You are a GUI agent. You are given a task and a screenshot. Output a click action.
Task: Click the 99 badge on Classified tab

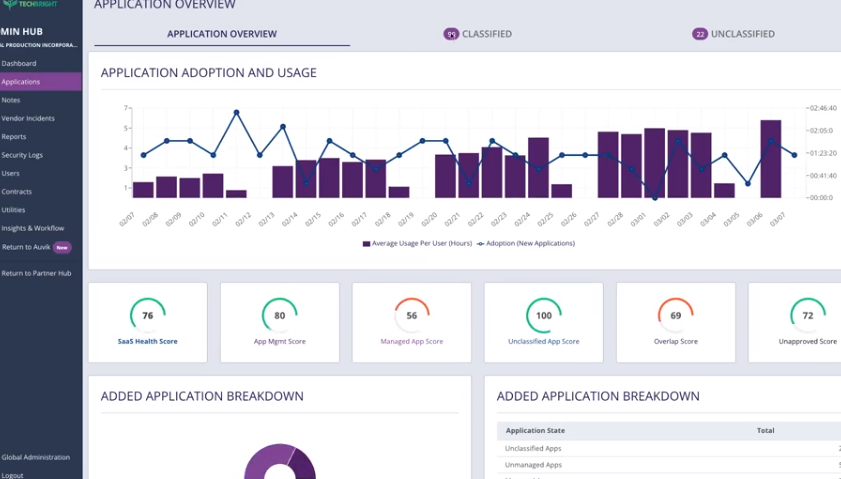pos(451,34)
